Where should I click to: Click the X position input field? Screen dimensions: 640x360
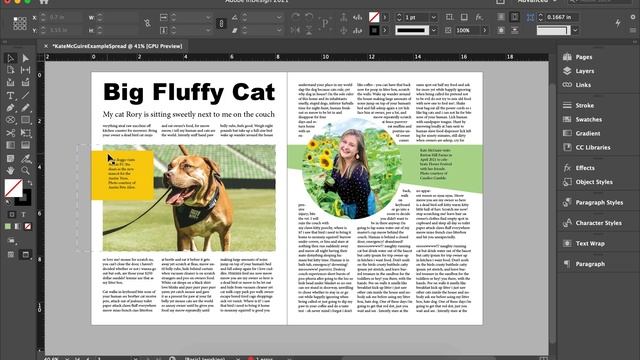click(x=64, y=18)
